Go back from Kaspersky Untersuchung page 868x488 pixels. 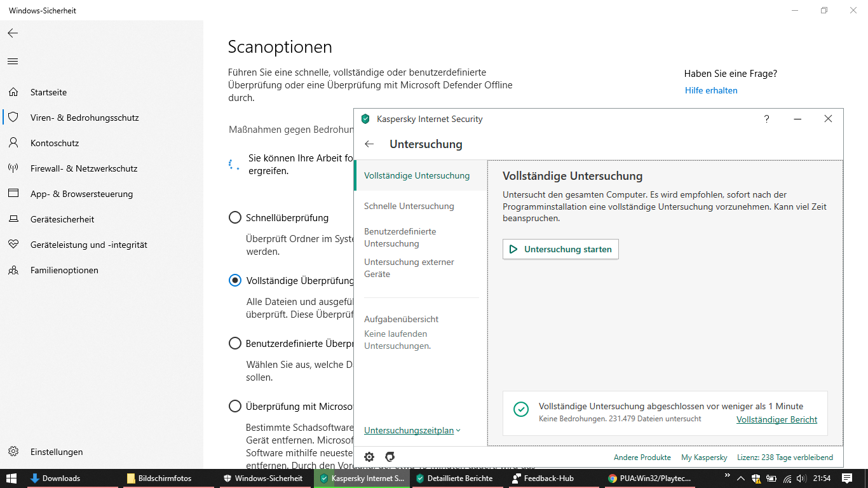[x=369, y=144]
